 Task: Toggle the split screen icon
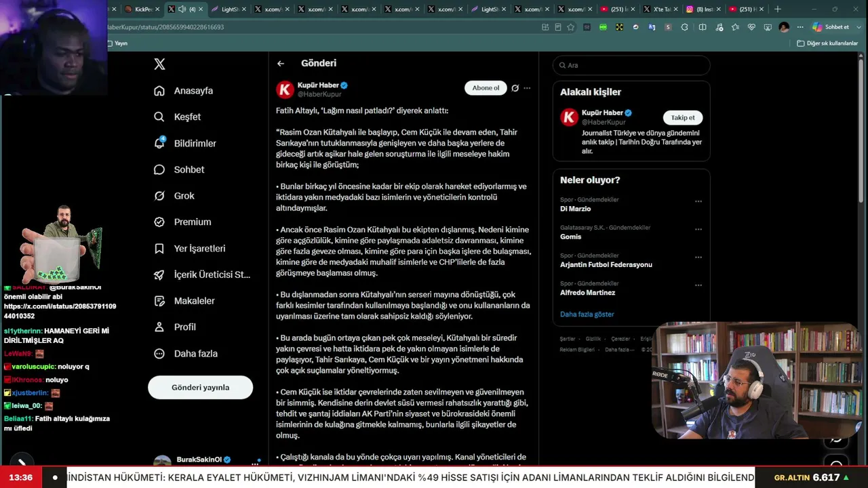(703, 27)
